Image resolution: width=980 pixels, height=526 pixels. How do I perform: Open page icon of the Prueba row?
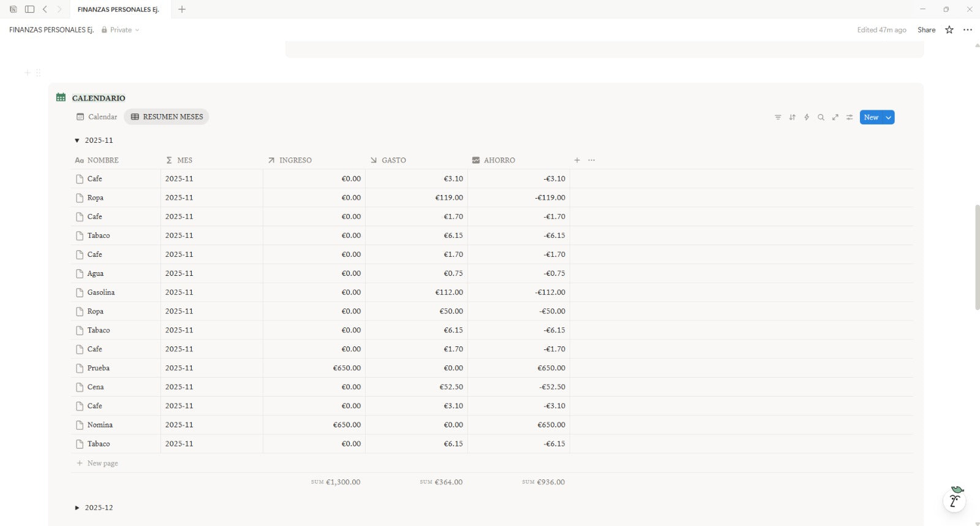80,368
